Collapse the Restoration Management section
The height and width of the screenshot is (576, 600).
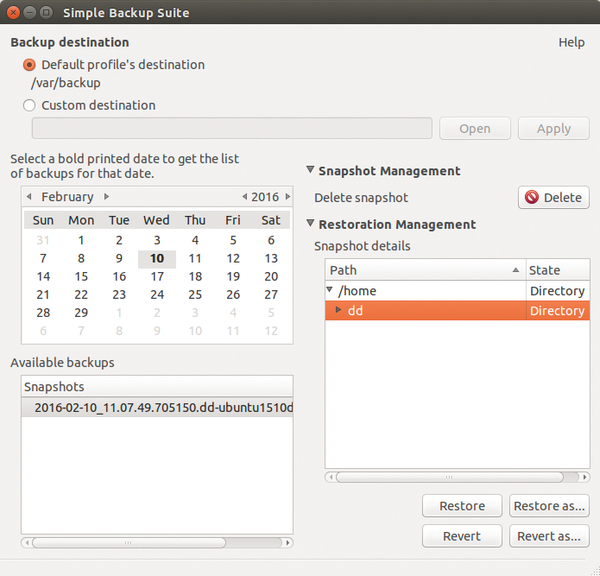(310, 223)
